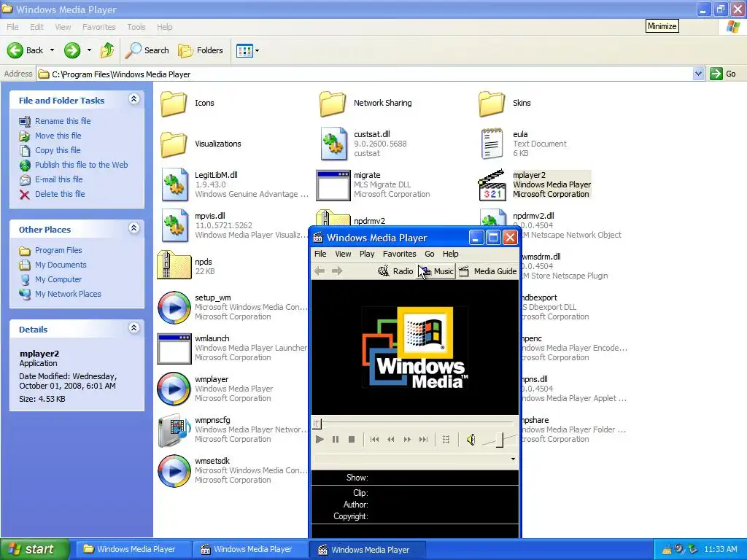Image resolution: width=747 pixels, height=560 pixels.
Task: Click Explorer Forward button
Action: coord(72,50)
